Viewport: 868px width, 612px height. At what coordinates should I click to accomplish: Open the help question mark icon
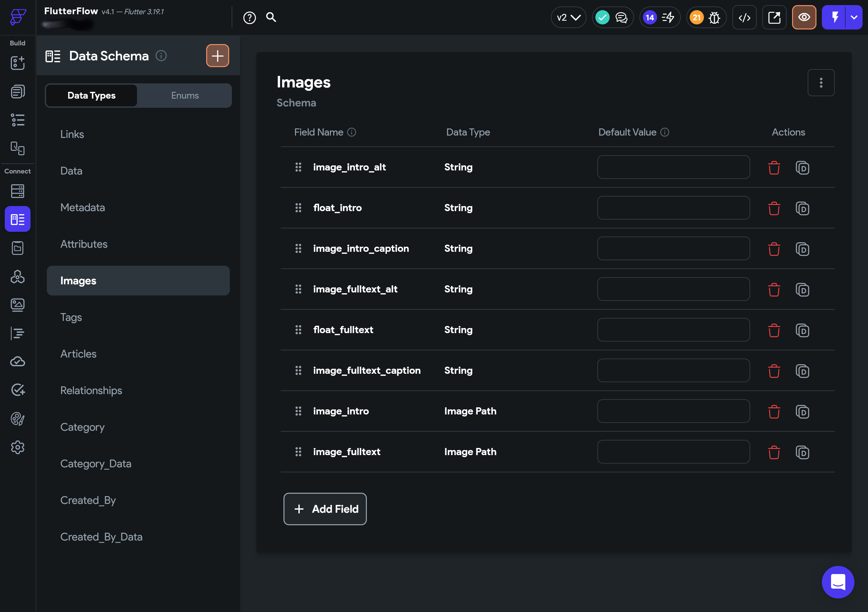[249, 17]
